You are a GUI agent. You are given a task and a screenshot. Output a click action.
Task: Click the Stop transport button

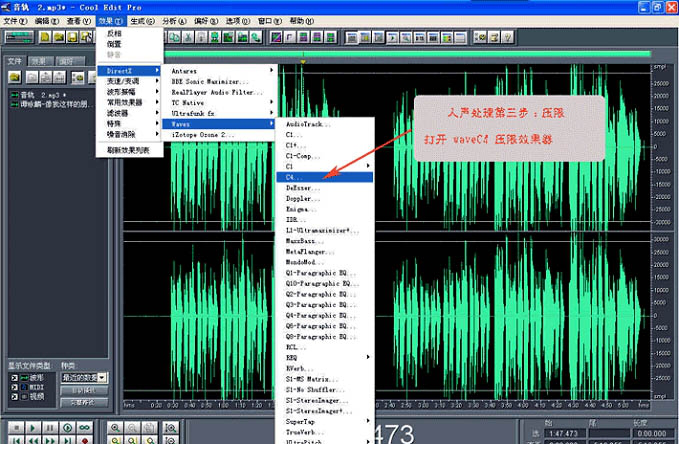click(x=16, y=428)
